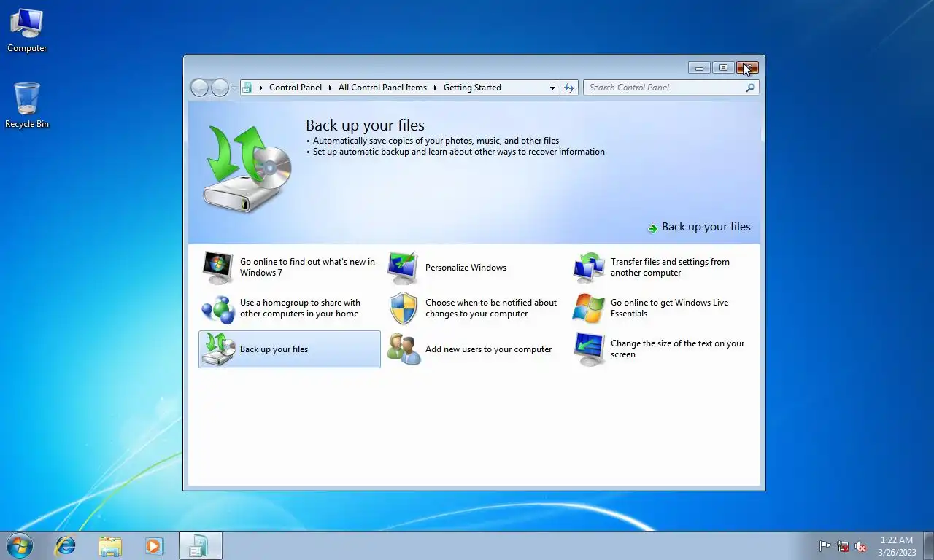The image size is (934, 560).
Task: Click the Control Panel icon in address bar
Action: 247,87
